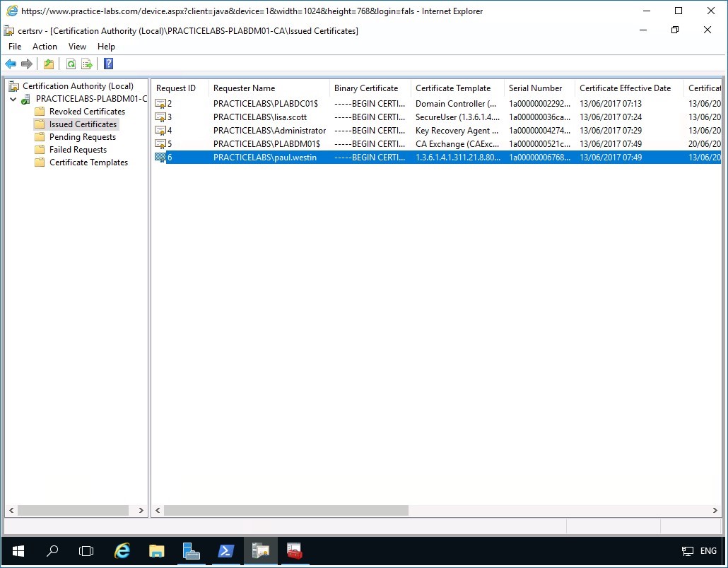Screen dimensions: 728x568
Task: Open the File menu
Action: pos(15,47)
